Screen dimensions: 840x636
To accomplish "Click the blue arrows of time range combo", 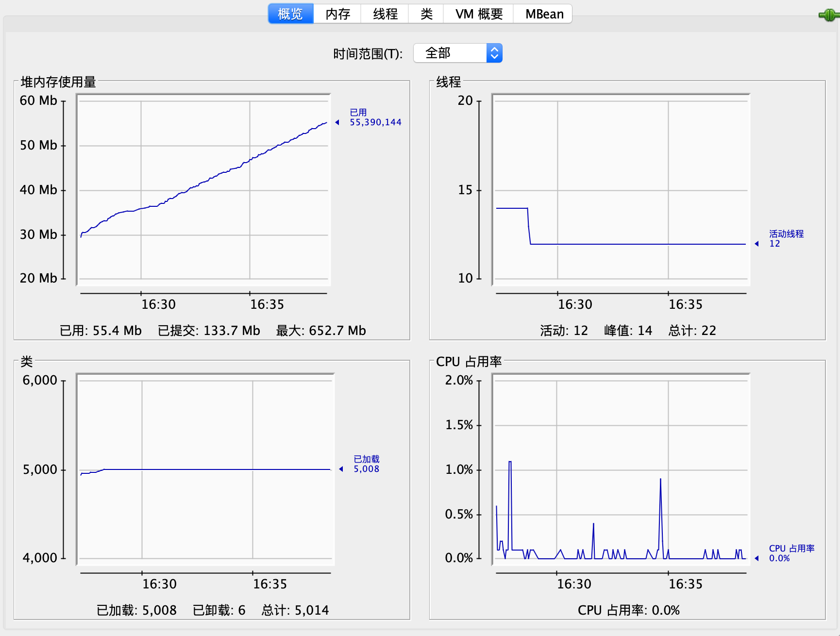I will point(494,53).
